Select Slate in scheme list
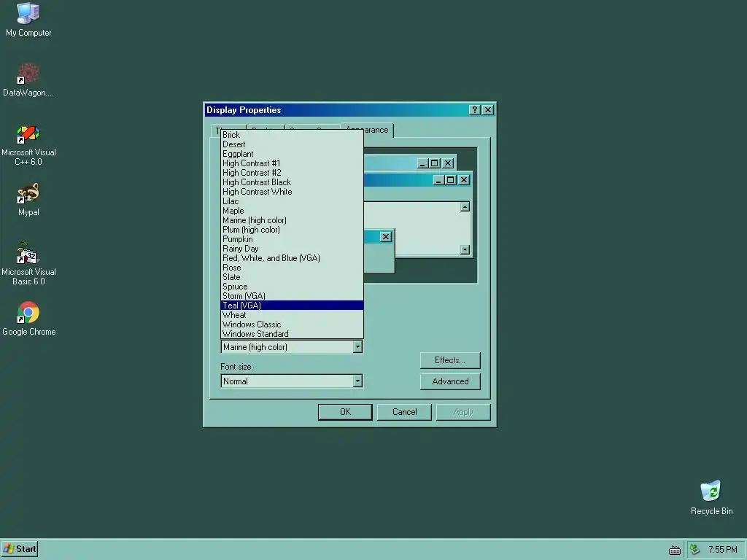Viewport: 747px width, 560px height. point(292,277)
